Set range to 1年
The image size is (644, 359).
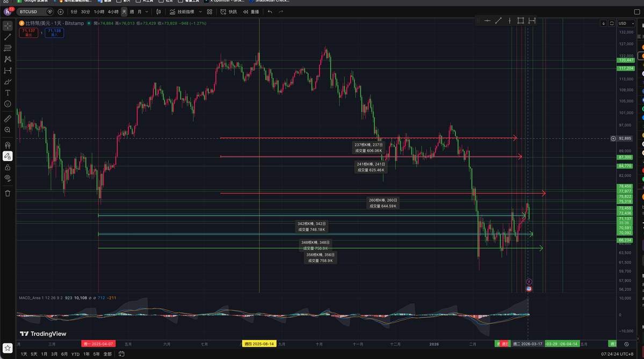click(x=86, y=354)
